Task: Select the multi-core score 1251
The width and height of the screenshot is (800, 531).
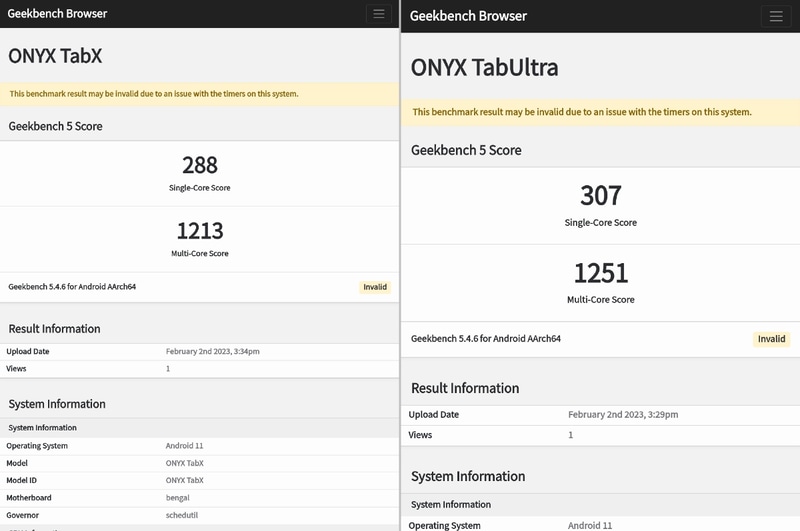Action: [x=601, y=273]
